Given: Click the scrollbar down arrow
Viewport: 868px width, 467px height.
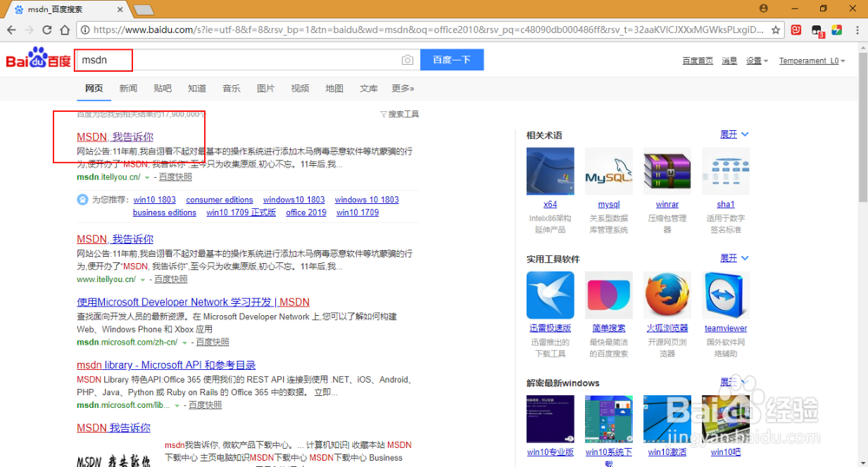Looking at the screenshot, I should tap(863, 463).
